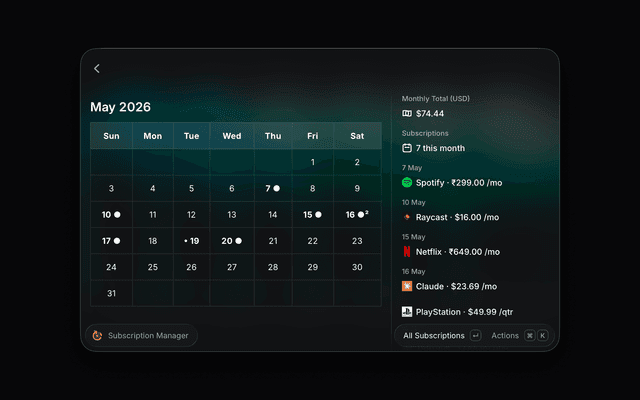Click the Subscription Manager label
The image size is (640, 400).
(148, 336)
